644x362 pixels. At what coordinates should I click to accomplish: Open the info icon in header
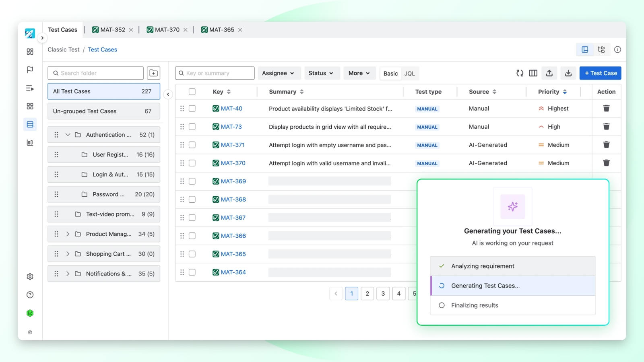click(617, 49)
